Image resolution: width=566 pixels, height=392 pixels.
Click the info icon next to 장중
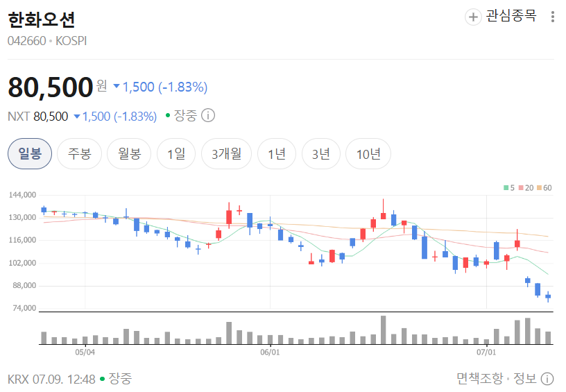click(208, 115)
